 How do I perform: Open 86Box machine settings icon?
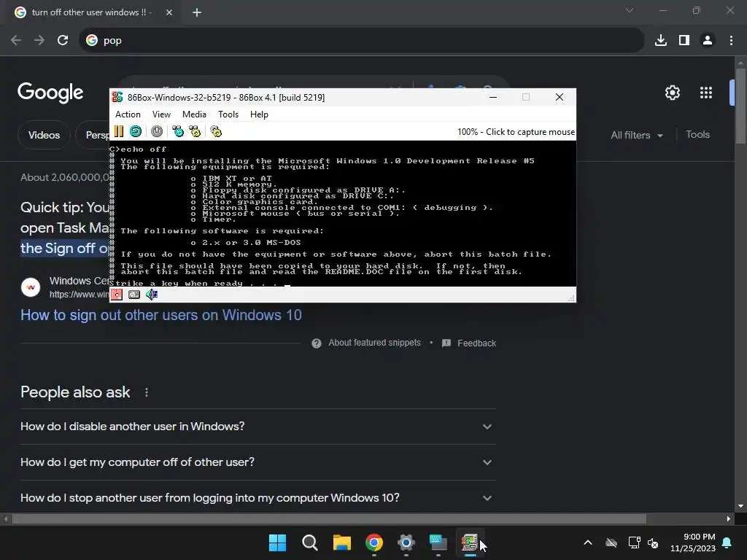coord(216,131)
